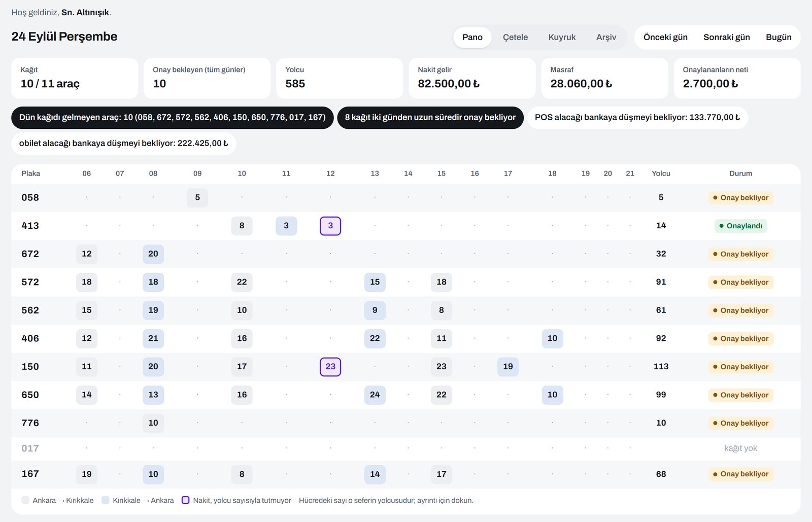Click the Nakit gelir 82.500,00 ₺ card
The width and height of the screenshot is (812, 522).
coord(472,78)
